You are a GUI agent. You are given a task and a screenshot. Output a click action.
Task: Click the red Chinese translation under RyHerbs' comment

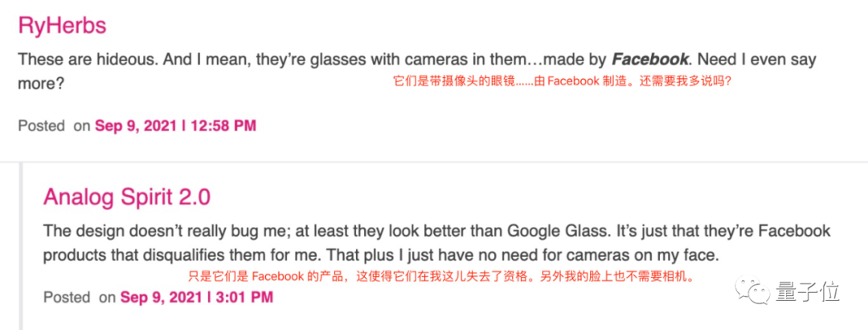(x=562, y=81)
